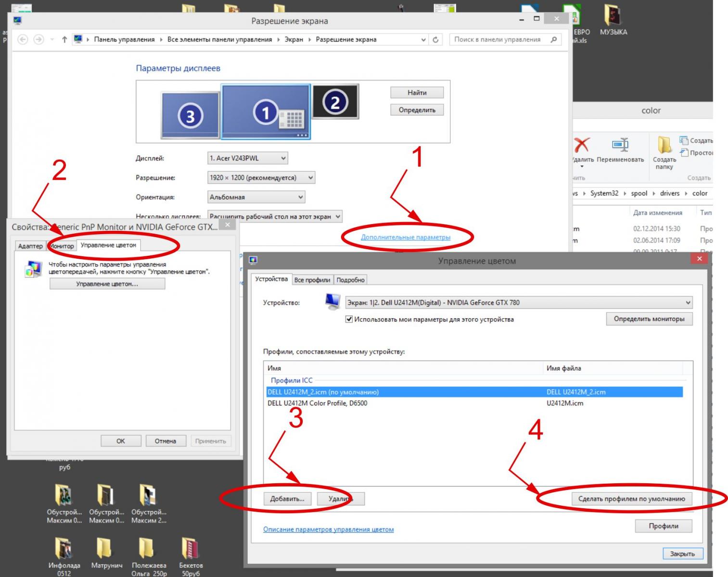Click the Определить button

pyautogui.click(x=417, y=110)
